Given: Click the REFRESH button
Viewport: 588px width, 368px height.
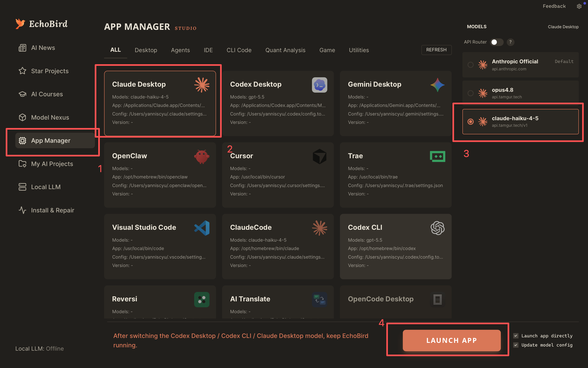Looking at the screenshot, I should click(436, 50).
